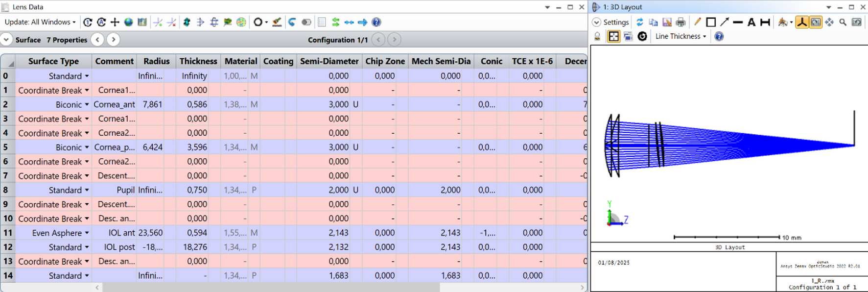
Task: Refresh the 3D Layout window
Action: (639, 22)
